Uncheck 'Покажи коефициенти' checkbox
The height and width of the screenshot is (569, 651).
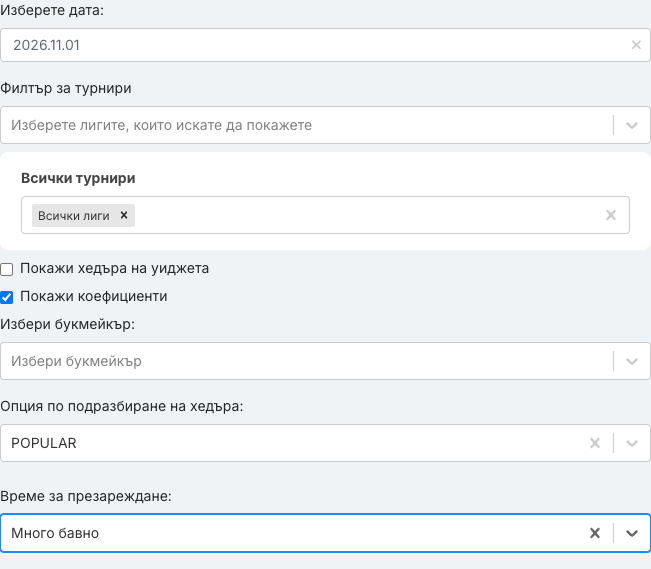pos(7,297)
